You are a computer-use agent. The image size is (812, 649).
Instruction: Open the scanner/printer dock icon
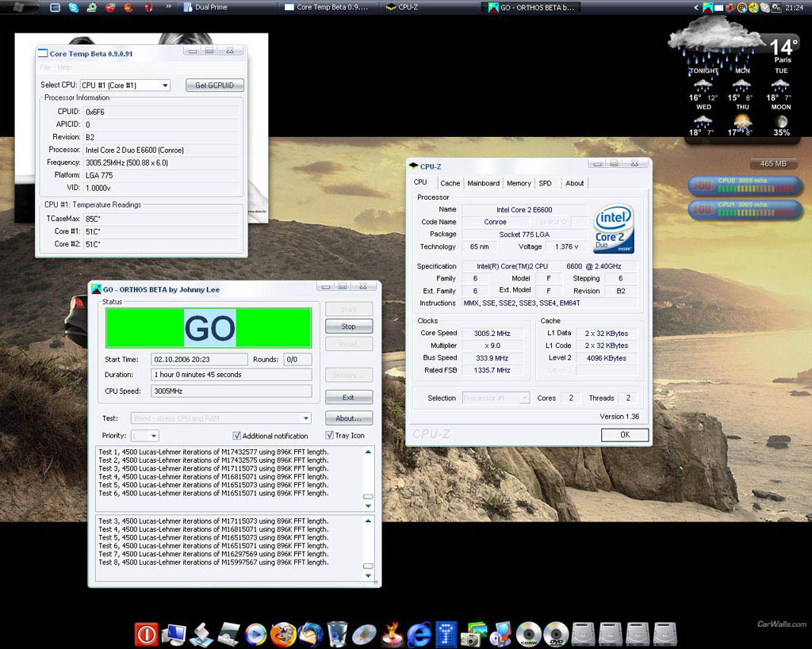[x=228, y=634]
